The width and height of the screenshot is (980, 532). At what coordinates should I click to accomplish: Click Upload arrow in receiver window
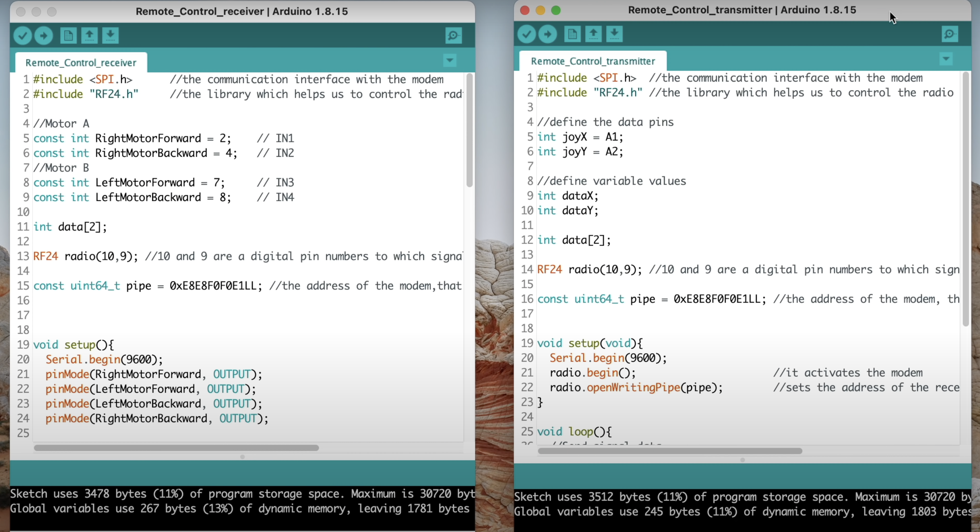[x=44, y=36]
